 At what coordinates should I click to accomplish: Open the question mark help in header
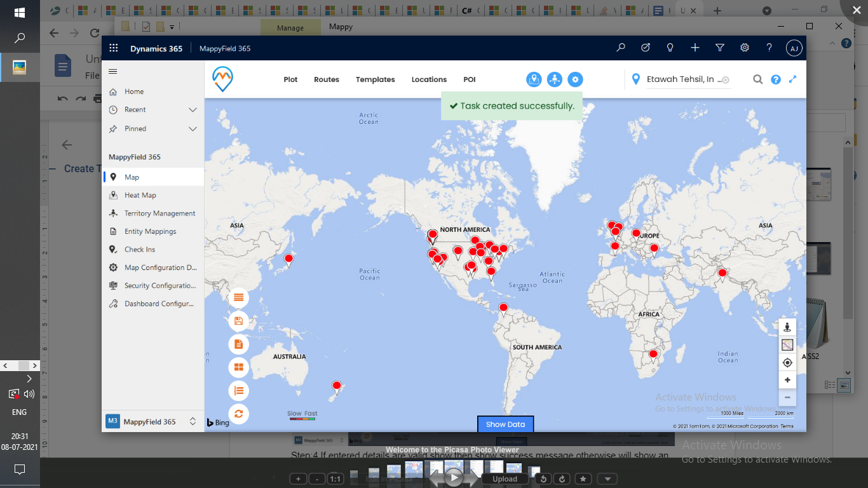tap(769, 48)
